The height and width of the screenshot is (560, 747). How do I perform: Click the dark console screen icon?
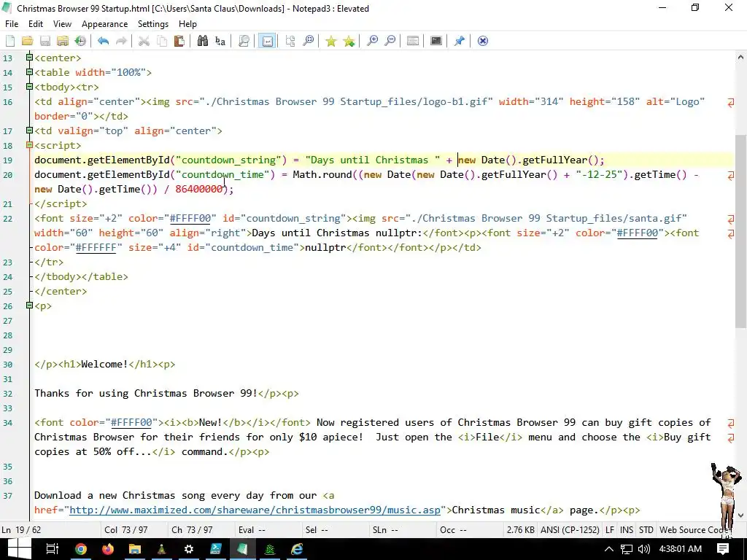click(436, 41)
